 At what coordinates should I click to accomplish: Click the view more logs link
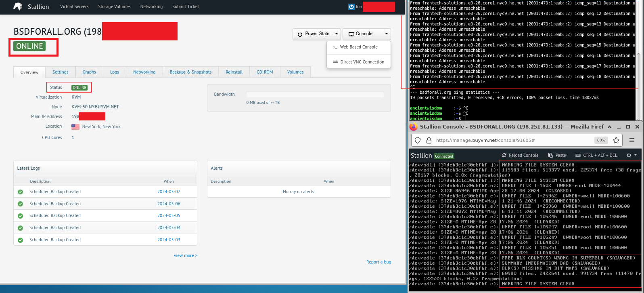pos(186,255)
